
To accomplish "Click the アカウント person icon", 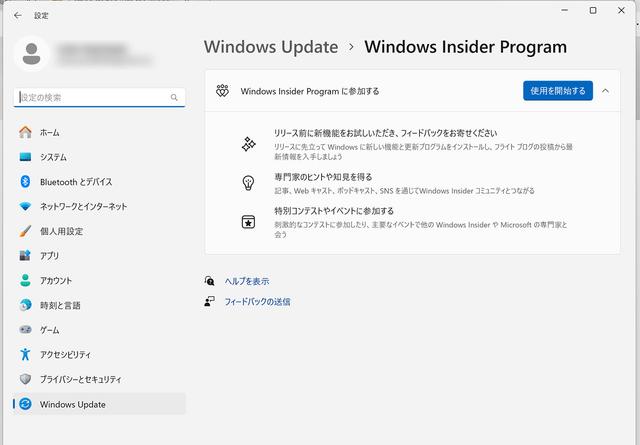I will (25, 280).
